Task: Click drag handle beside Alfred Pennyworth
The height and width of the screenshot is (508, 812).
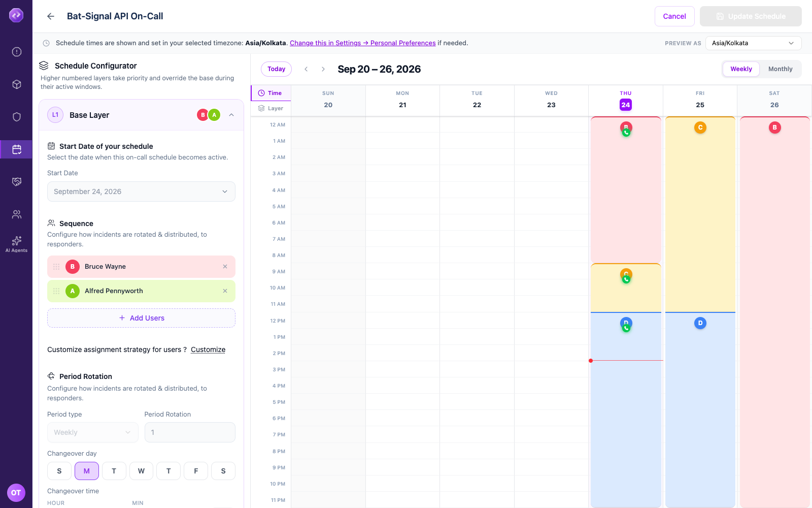Action: (x=56, y=291)
